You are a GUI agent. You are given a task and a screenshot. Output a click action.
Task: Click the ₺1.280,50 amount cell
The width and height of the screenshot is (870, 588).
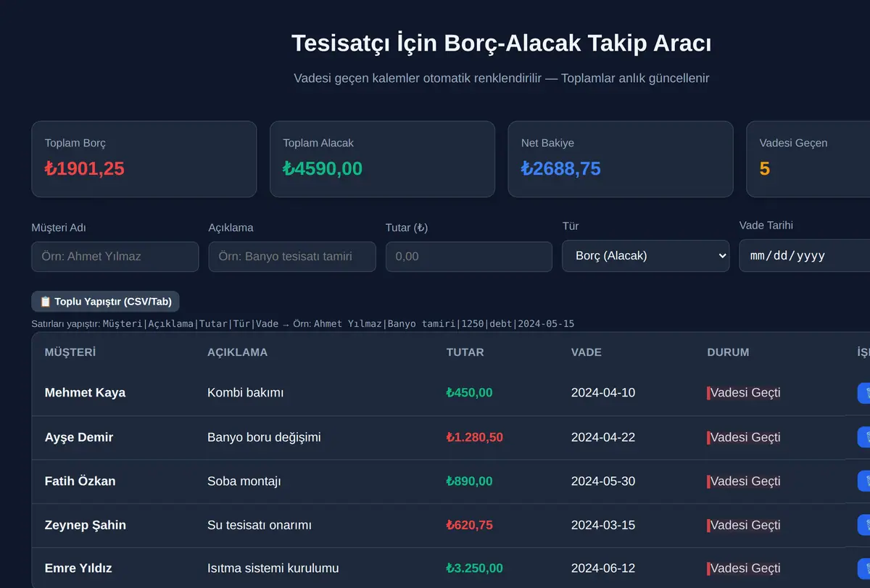(474, 437)
